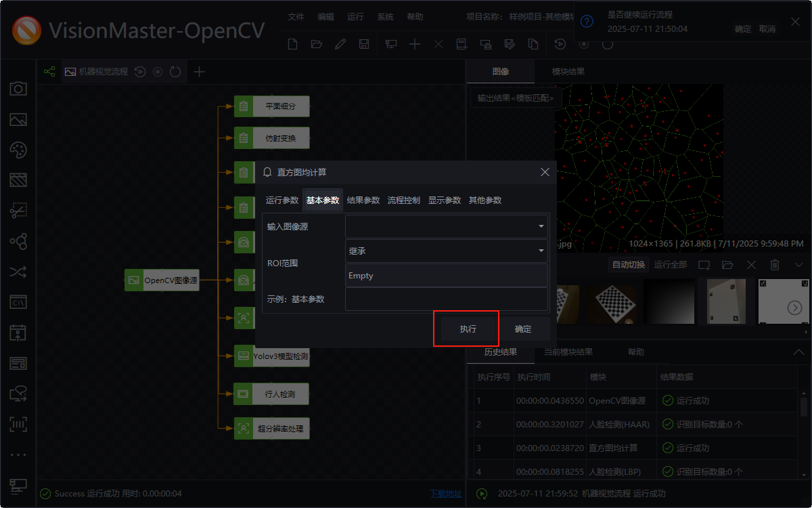Open the 运行 menu in menu bar

click(355, 17)
